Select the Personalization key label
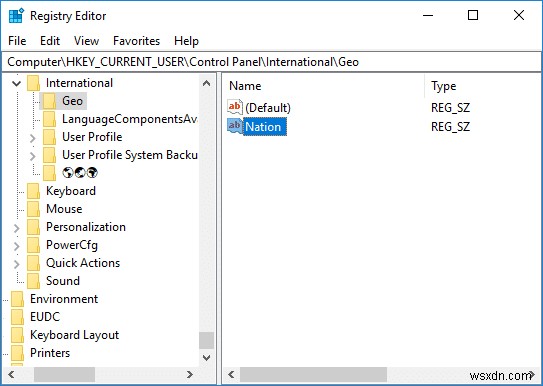This screenshot has height=386, width=543. pyautogui.click(x=86, y=227)
